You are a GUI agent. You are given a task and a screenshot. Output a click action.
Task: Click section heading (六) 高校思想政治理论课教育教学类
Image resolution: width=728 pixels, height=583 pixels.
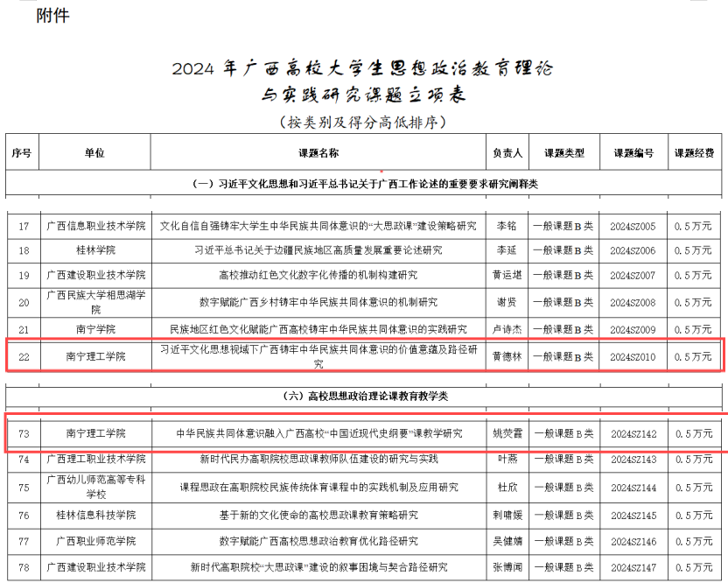365,397
